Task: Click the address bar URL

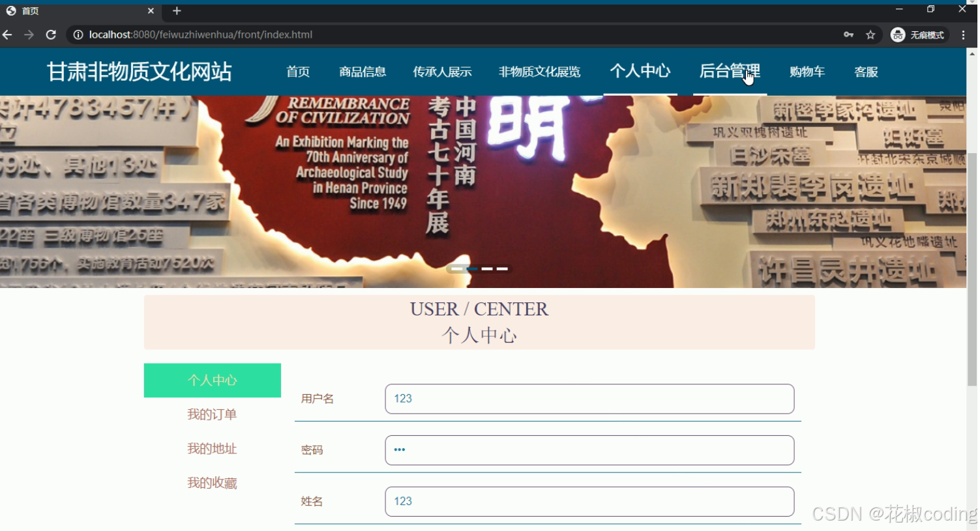Action: [201, 35]
